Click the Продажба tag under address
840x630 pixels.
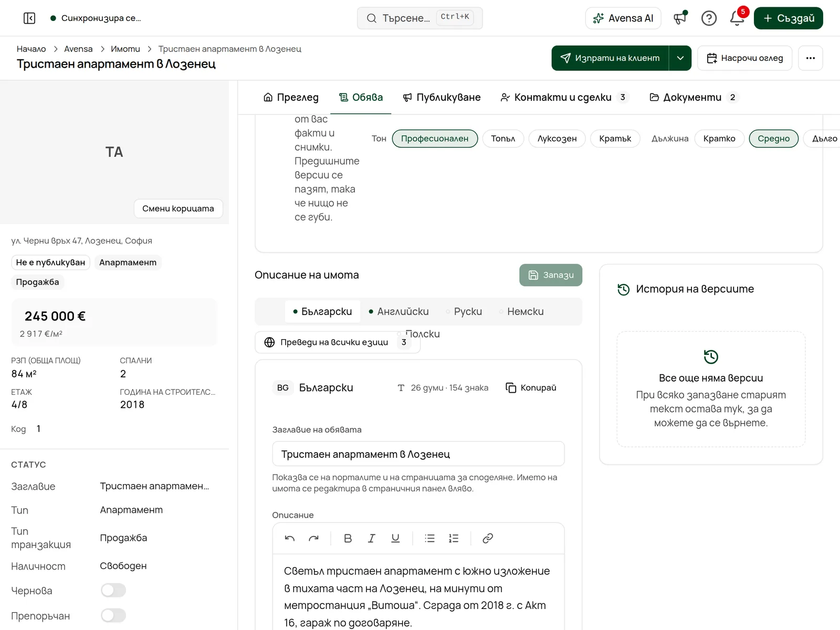(37, 282)
